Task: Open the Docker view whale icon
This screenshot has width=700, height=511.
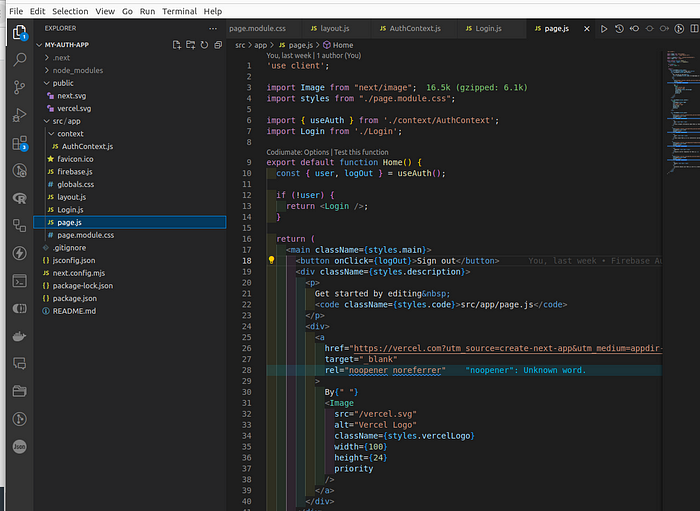Action: click(20, 336)
